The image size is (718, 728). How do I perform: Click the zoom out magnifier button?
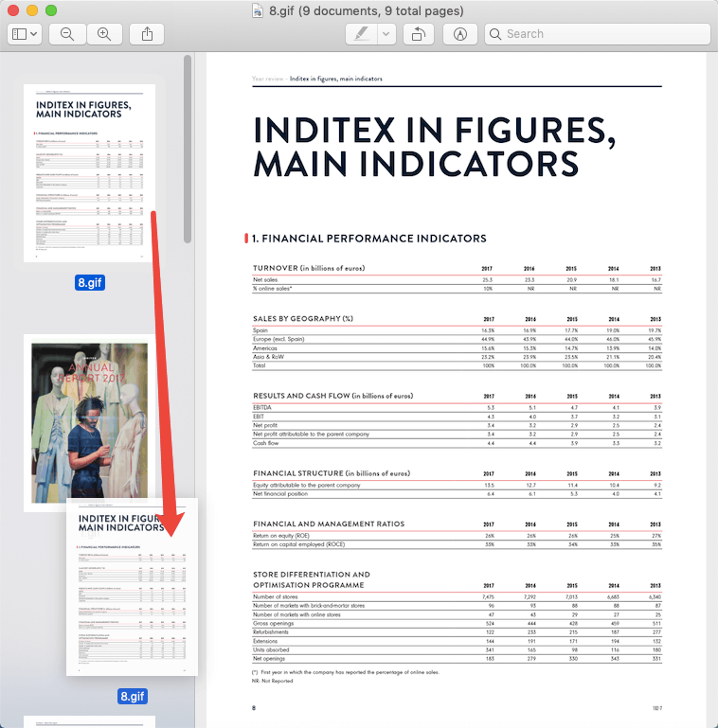[67, 34]
